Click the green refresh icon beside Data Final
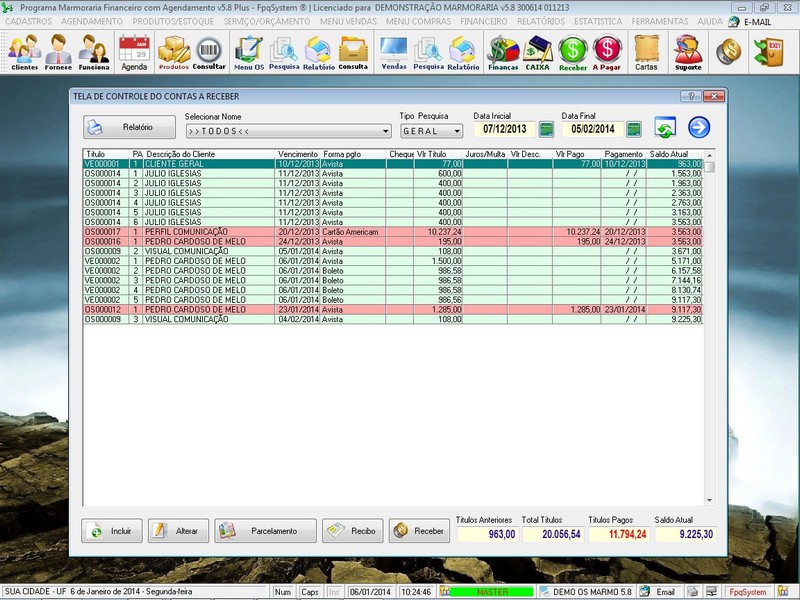The width and height of the screenshot is (800, 600). [x=665, y=128]
